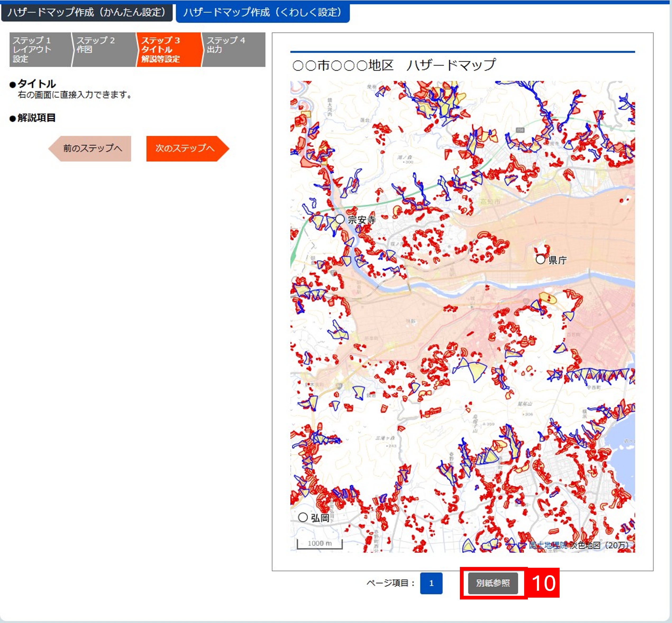Screen dimensions: 672x623
Task: Open the 国土地理院 attribution link
Action: pyautogui.click(x=548, y=545)
